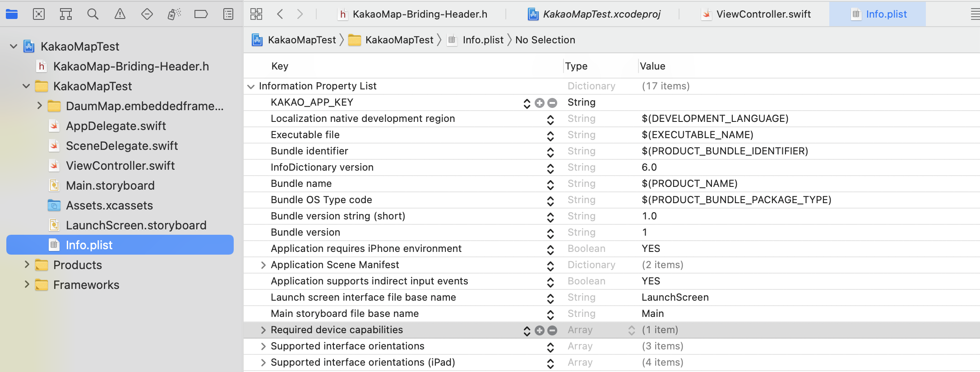Click KakaoMapTest project in breadcrumb
980x372 pixels.
click(302, 40)
